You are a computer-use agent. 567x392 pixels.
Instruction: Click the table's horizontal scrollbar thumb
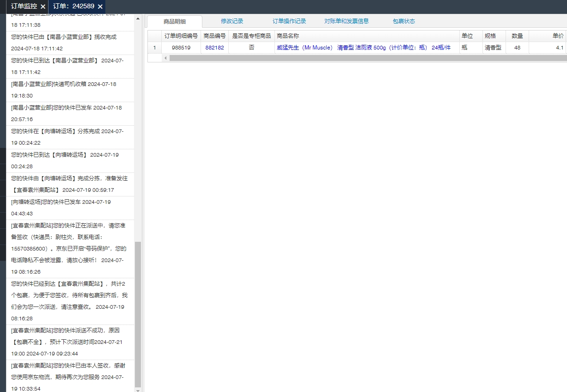click(x=368, y=58)
